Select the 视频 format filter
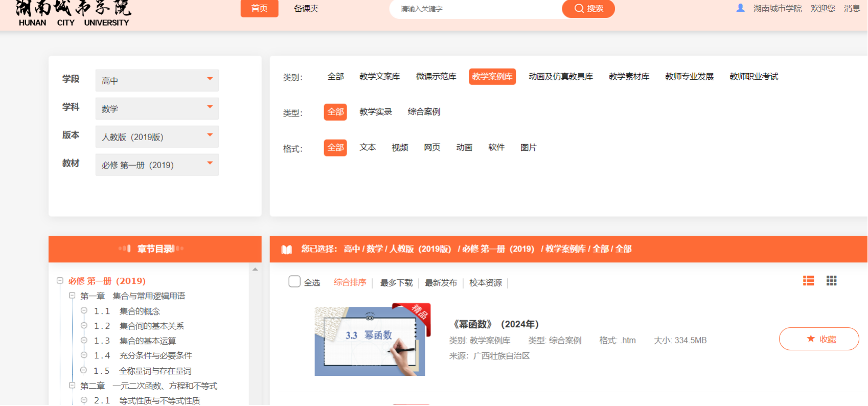The width and height of the screenshot is (868, 406). click(x=400, y=148)
